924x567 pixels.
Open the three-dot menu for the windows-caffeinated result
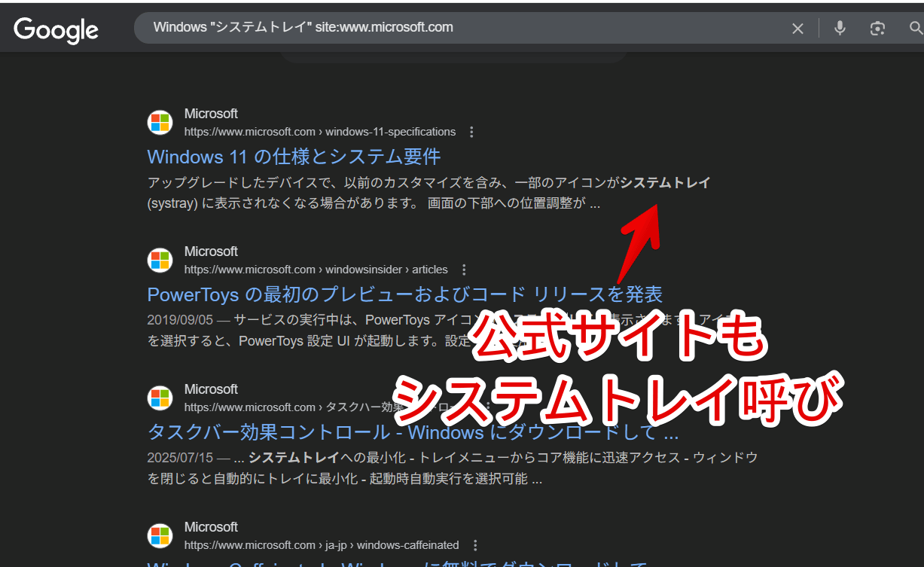475,545
